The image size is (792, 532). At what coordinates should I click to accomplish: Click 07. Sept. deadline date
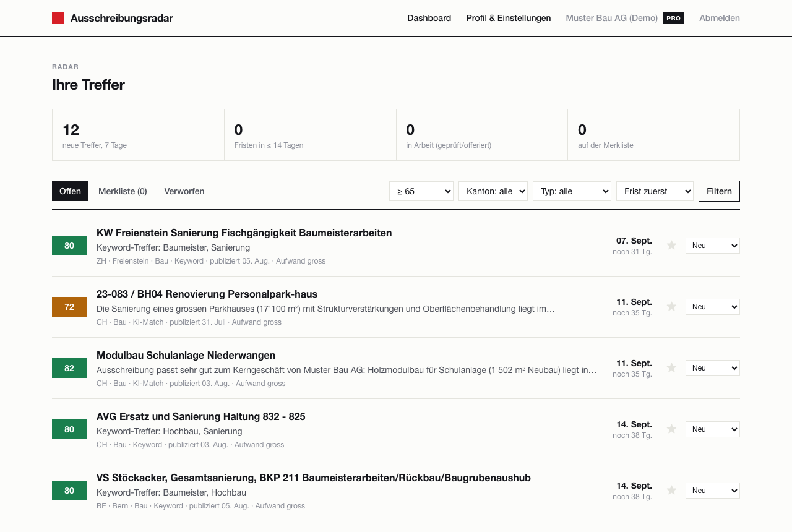[x=634, y=241]
